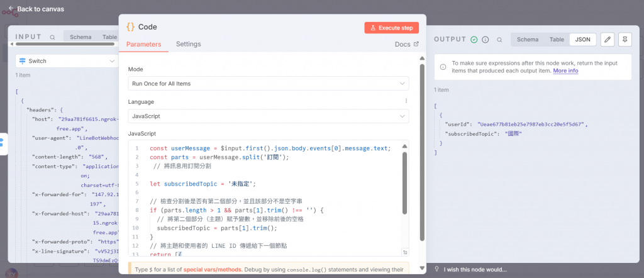This screenshot has width=644, height=278.
Task: Click the "content-length" value 568
Action: coord(97,157)
